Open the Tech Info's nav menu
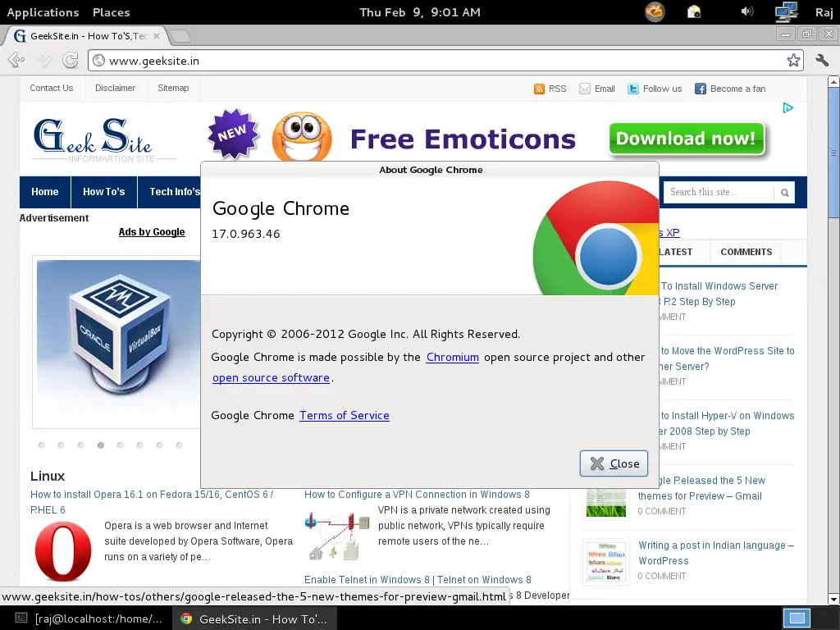 (170, 192)
